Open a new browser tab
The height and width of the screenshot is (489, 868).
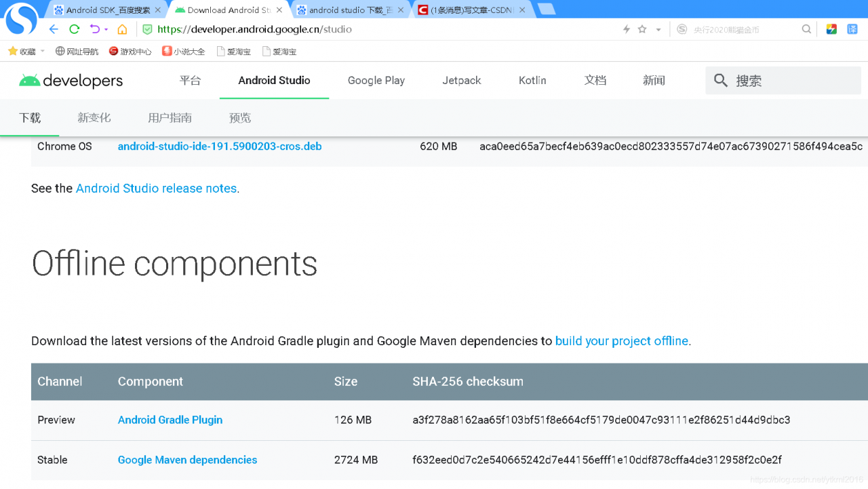[x=546, y=9]
